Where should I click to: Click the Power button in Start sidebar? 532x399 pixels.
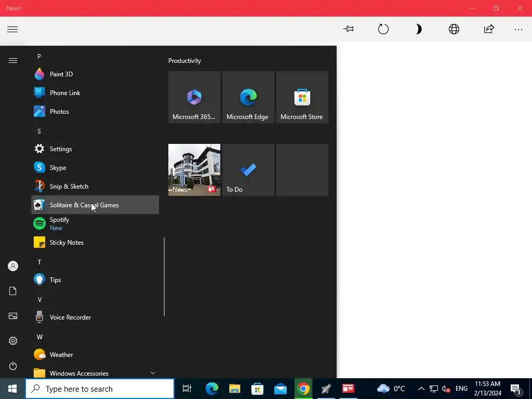coord(13,366)
